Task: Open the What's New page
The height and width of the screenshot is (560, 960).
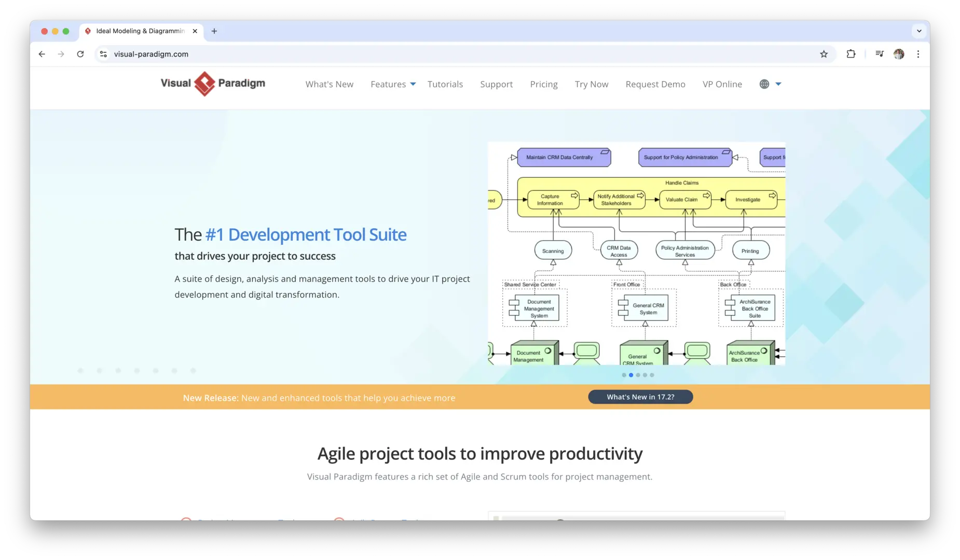Action: (x=330, y=84)
